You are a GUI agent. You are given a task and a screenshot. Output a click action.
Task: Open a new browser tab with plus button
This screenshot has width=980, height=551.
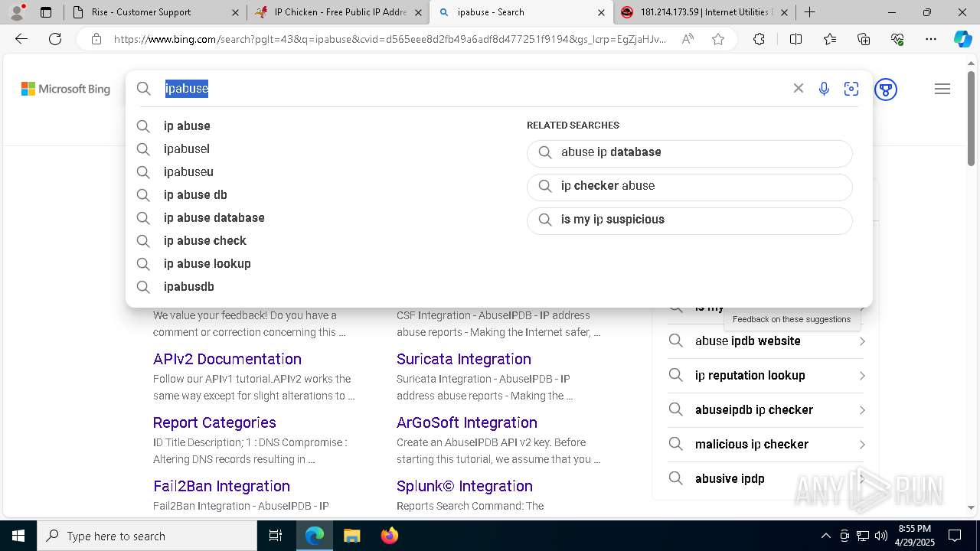click(x=809, y=12)
